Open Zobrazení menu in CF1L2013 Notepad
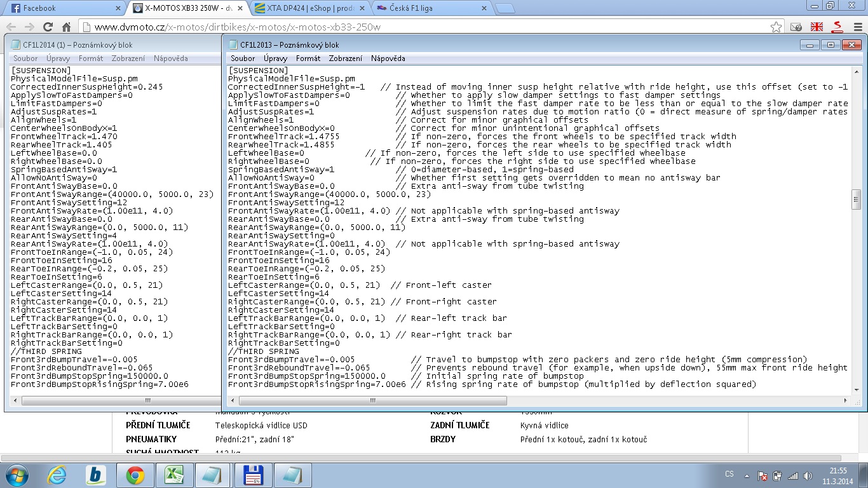 (x=346, y=58)
